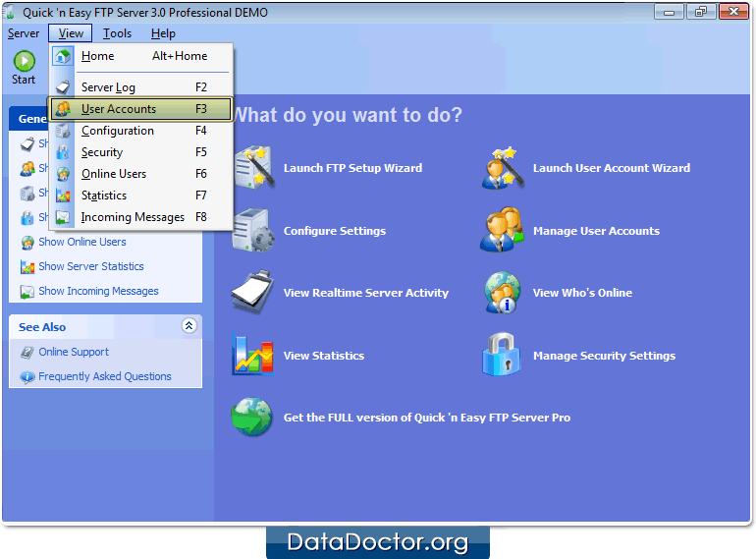The height and width of the screenshot is (559, 756).
Task: Click the Realtime Server Activity clipboard icon
Action: [253, 292]
